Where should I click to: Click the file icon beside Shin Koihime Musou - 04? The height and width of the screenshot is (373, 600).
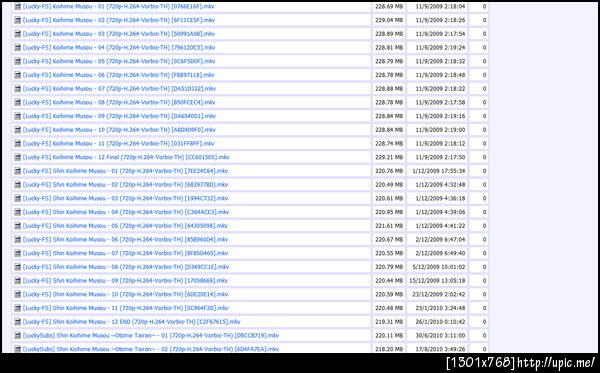[x=18, y=212]
